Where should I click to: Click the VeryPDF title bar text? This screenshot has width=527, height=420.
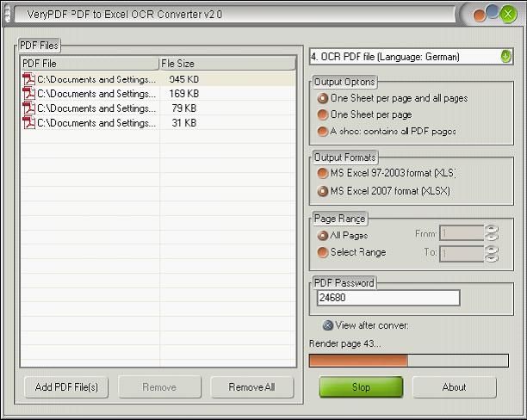coord(124,15)
